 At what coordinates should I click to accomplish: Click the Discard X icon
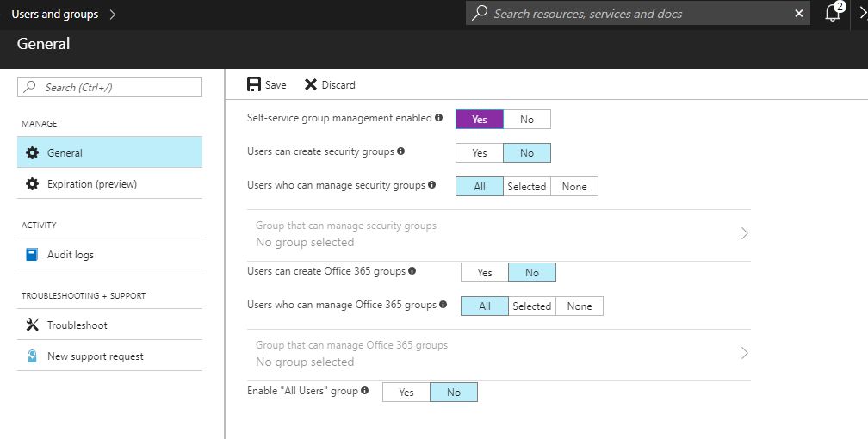click(311, 84)
